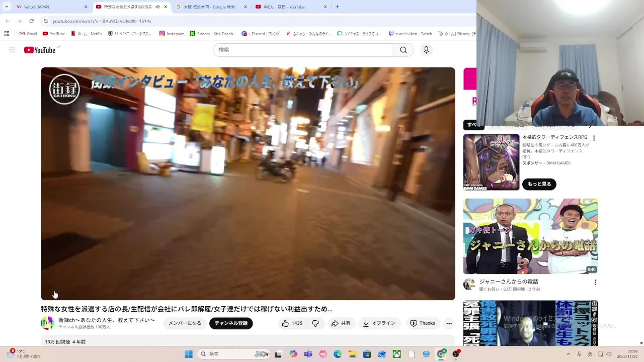Download the video with オフライン
644x362 pixels.
[379, 323]
